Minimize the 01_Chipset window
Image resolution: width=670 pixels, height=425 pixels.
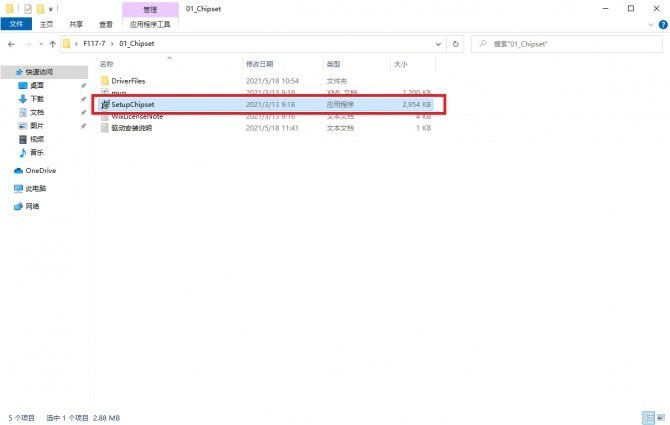click(605, 9)
